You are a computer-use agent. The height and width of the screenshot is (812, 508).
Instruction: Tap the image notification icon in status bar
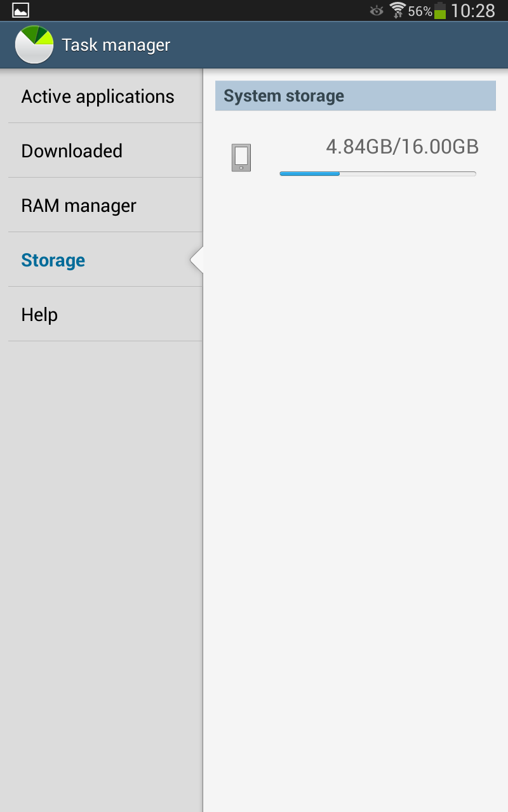click(x=20, y=10)
